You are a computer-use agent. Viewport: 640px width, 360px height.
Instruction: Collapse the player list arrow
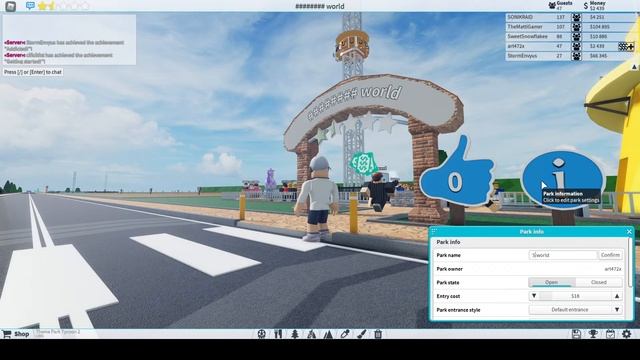pyautogui.click(x=635, y=67)
